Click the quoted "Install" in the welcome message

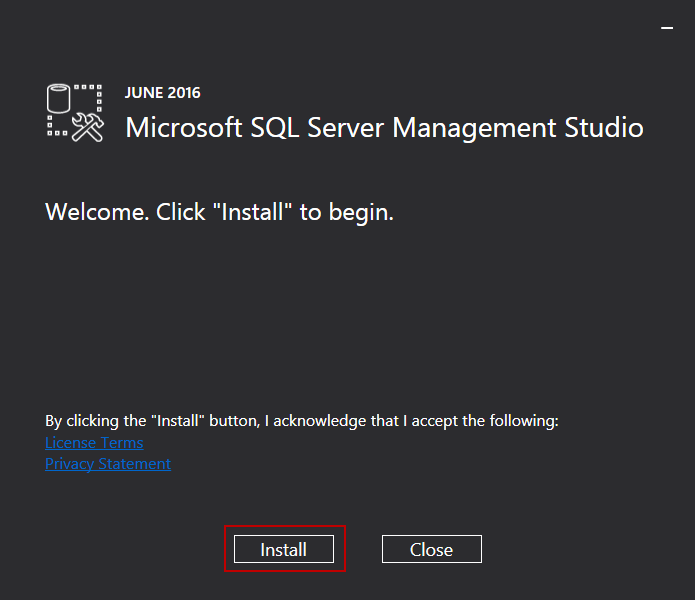pos(253,212)
